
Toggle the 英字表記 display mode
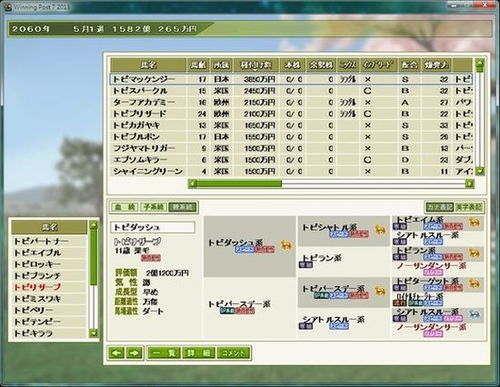point(468,207)
